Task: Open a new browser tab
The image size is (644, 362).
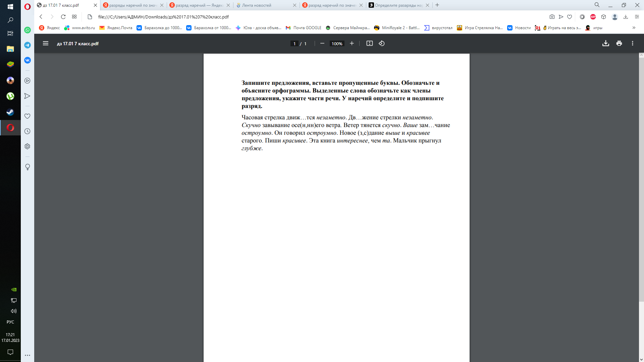Action: (437, 5)
